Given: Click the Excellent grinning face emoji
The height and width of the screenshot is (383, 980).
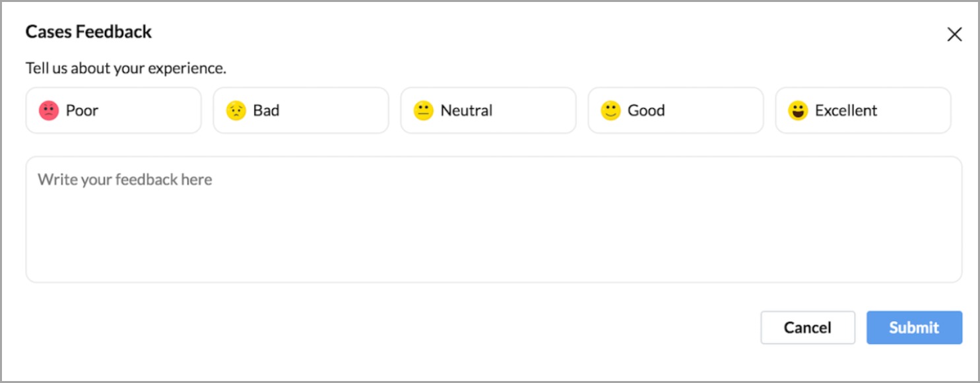Looking at the screenshot, I should (798, 110).
